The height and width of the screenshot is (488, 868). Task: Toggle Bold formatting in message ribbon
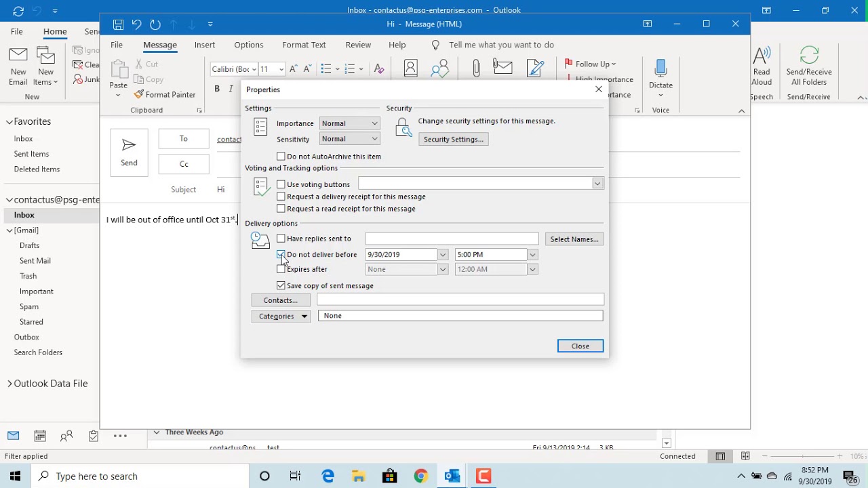pos(217,89)
